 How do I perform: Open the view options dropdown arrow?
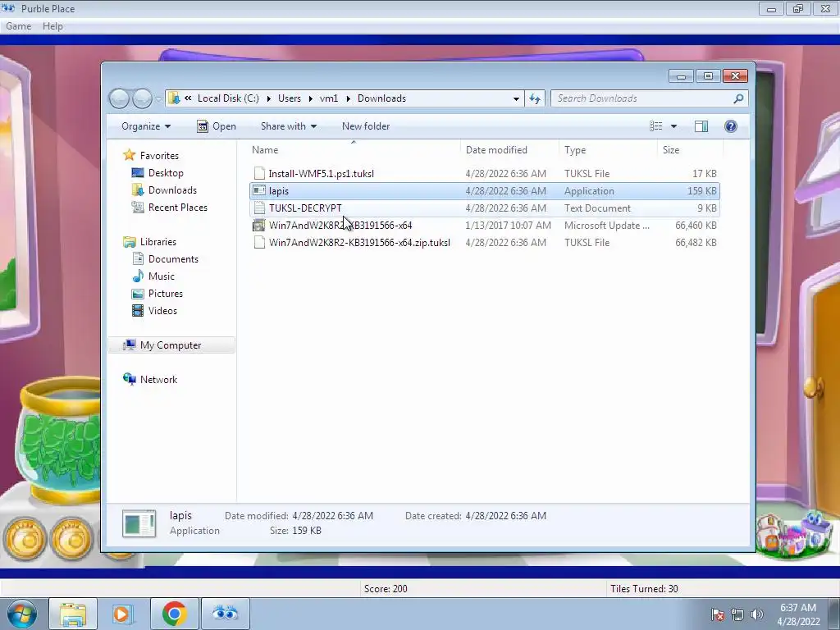pos(674,126)
